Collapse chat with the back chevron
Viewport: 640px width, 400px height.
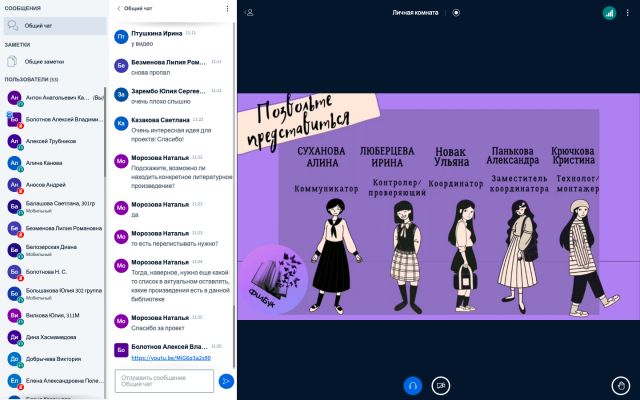coord(119,8)
